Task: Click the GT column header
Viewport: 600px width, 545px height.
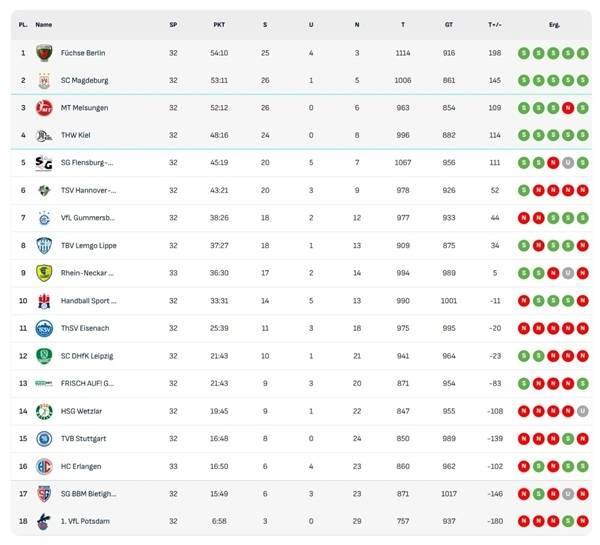Action: point(449,23)
